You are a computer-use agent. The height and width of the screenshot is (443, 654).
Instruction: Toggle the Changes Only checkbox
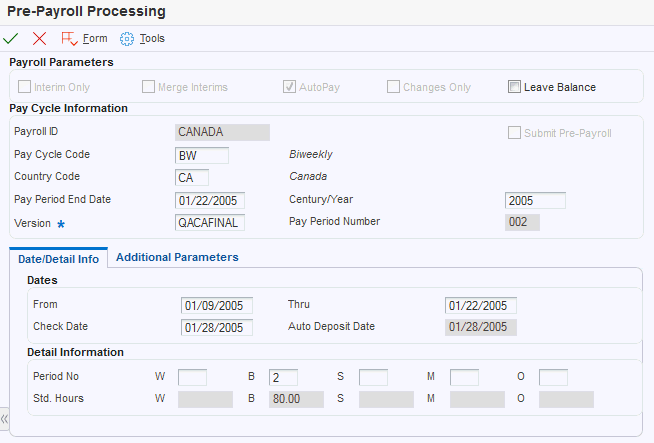(393, 87)
